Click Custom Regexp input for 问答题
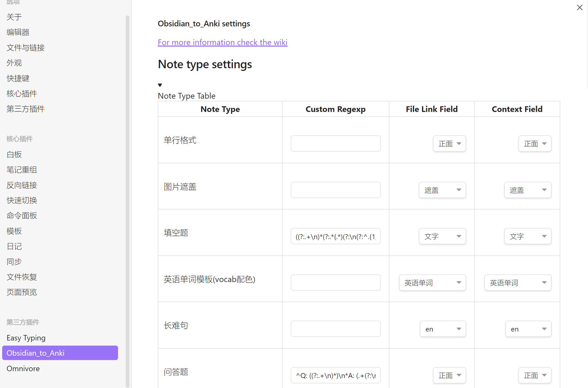This screenshot has width=588, height=388. click(335, 375)
